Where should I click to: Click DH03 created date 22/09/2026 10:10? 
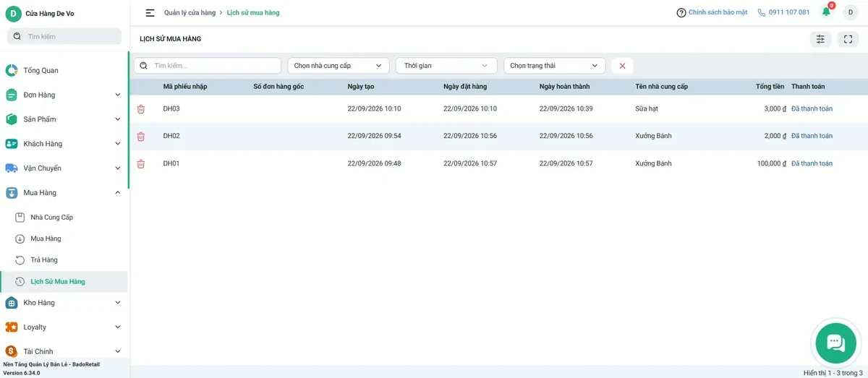[374, 109]
